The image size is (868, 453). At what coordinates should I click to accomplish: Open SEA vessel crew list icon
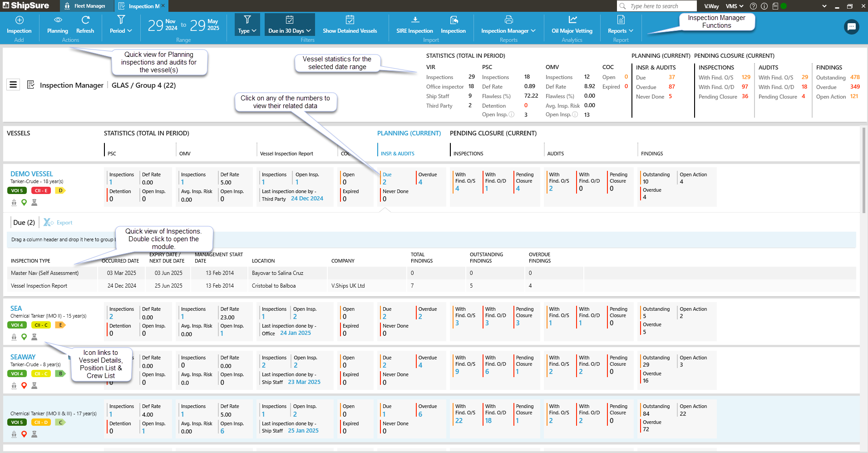tap(34, 337)
